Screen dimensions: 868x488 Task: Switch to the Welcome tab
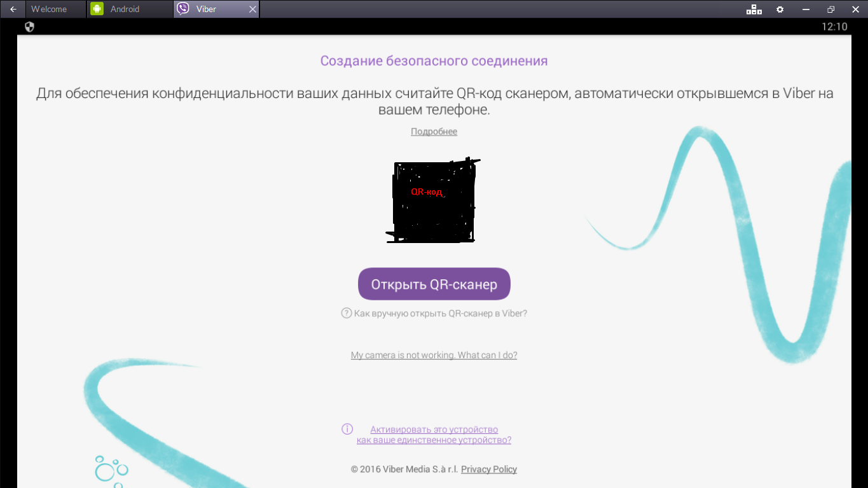[56, 9]
